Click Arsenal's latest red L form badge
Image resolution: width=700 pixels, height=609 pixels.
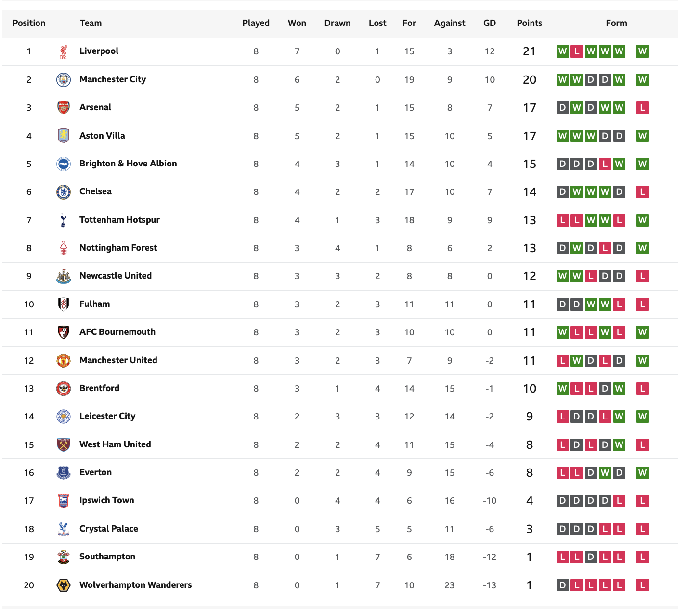642,108
